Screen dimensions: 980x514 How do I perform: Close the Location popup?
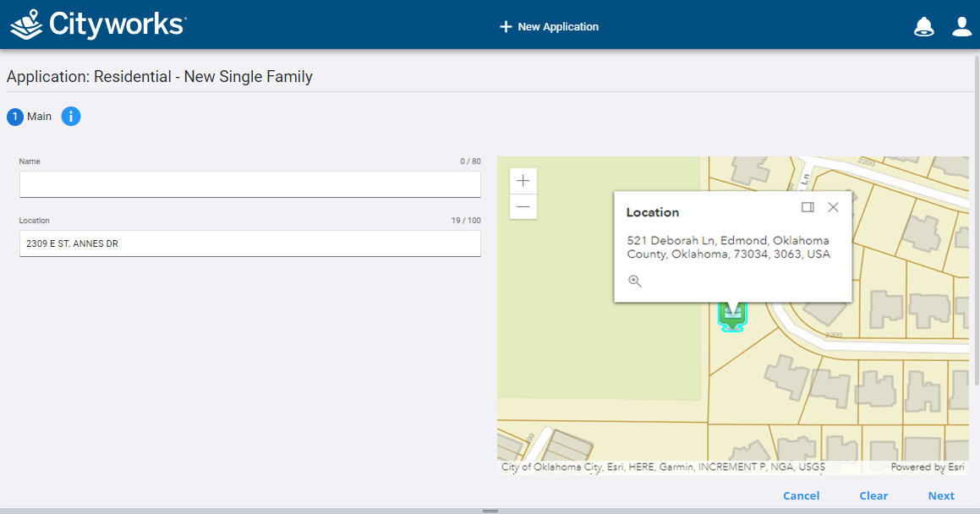833,207
